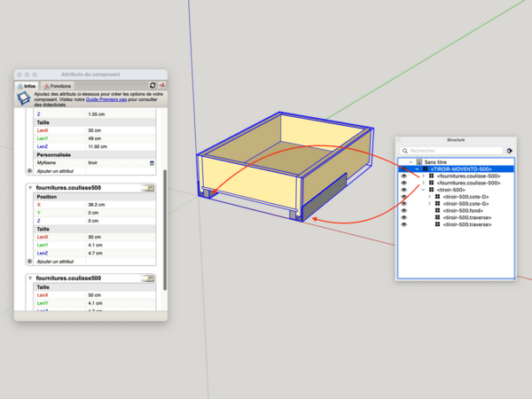The image size is (532, 399).
Task: Hide the tiroir-500.fond component via eye icon
Action: [403, 210]
